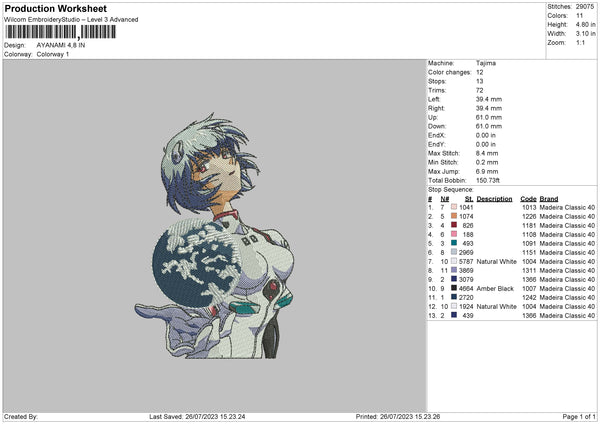Pick the pale blue swatch with stitch count 2969
Screen dimensions: 600x424
coord(454,252)
